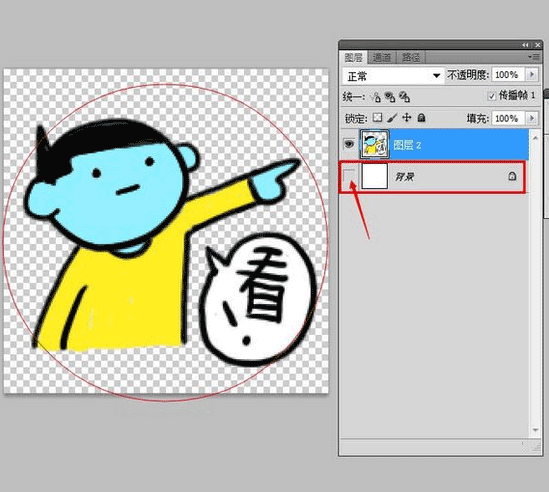549x492 pixels.
Task: Close the layers panel with X
Action: (x=537, y=45)
